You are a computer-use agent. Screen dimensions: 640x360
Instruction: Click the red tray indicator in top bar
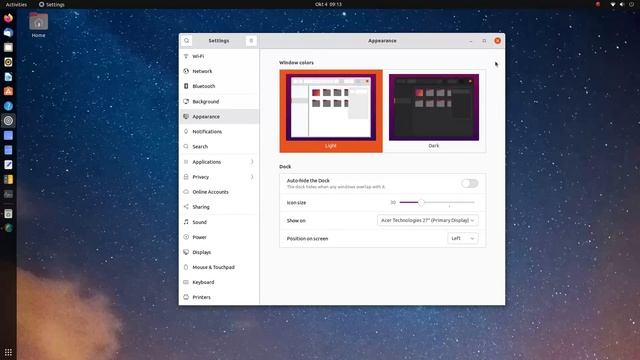click(x=598, y=4)
